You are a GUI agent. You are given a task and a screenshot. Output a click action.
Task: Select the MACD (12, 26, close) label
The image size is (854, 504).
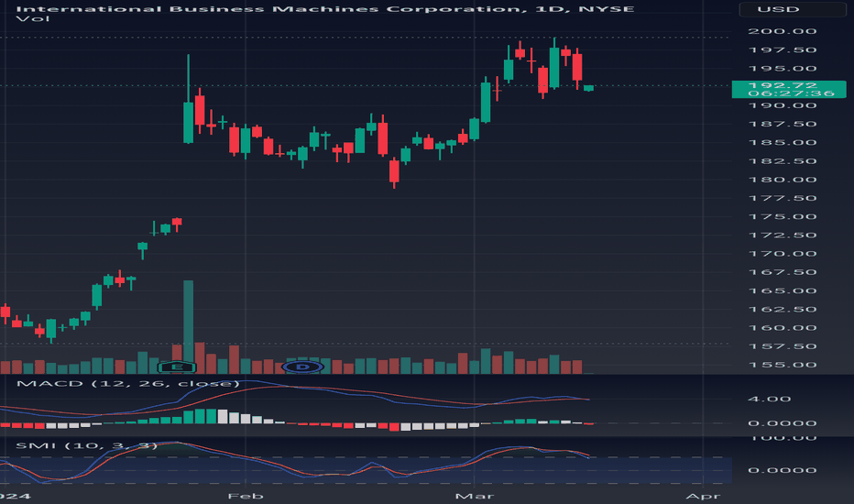point(127,384)
